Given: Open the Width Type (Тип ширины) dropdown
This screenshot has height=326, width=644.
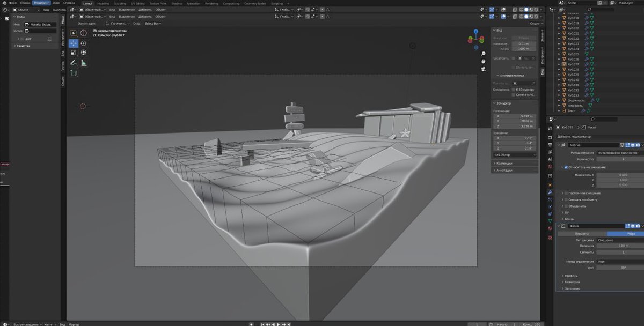Looking at the screenshot, I should (620, 240).
